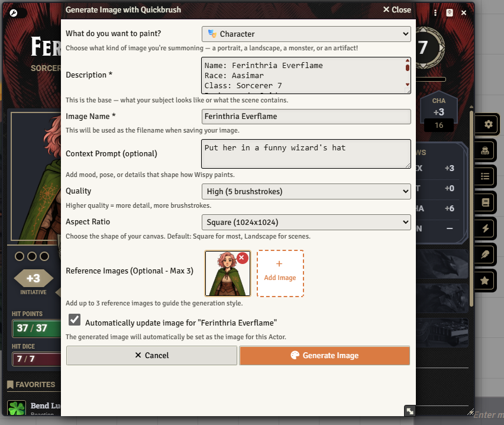Open the three-dot menu on the character sheet
The width and height of the screenshot is (504, 425).
point(435,12)
